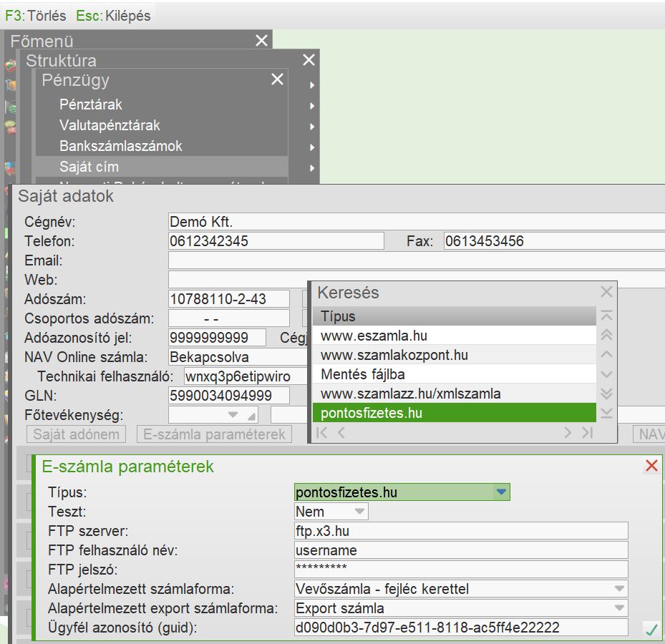Page up in the Keresés list
Screen dimensions: 665x644
[x=606, y=335]
